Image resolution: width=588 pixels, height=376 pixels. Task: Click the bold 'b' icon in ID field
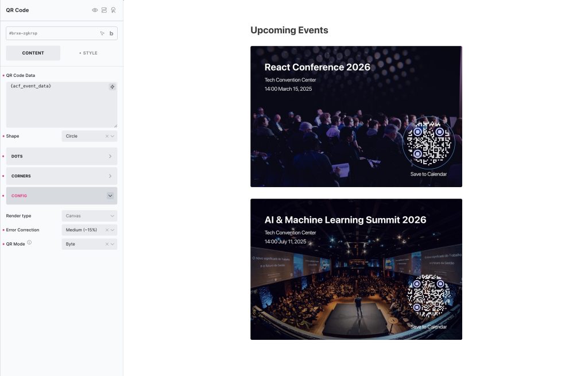coord(111,33)
